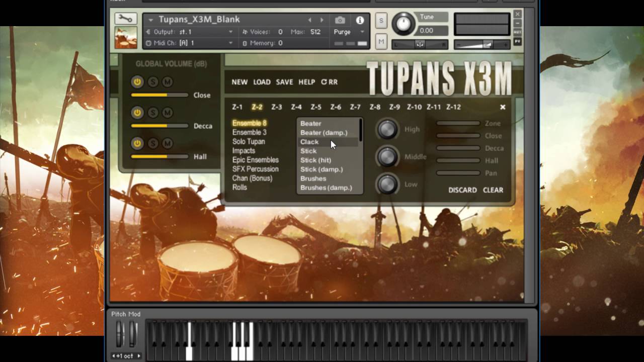Toggle the Close mic power button
The image size is (644, 362).
(137, 82)
